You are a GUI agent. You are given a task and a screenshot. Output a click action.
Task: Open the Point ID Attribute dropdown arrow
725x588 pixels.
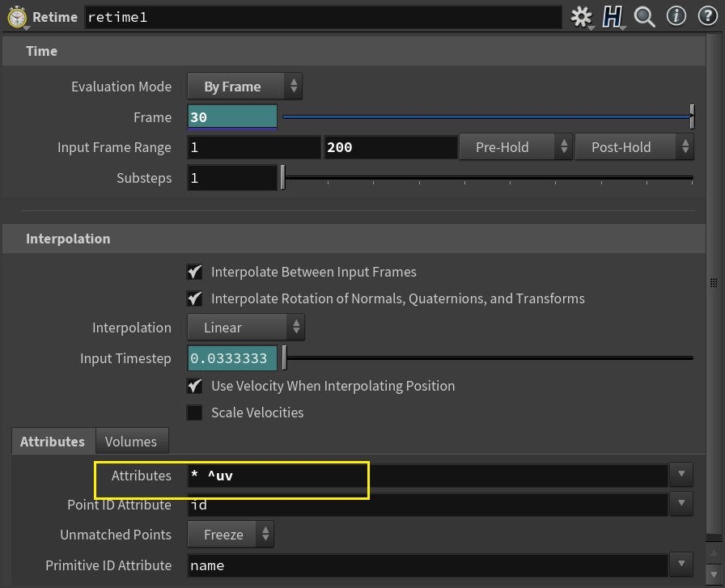click(x=681, y=503)
